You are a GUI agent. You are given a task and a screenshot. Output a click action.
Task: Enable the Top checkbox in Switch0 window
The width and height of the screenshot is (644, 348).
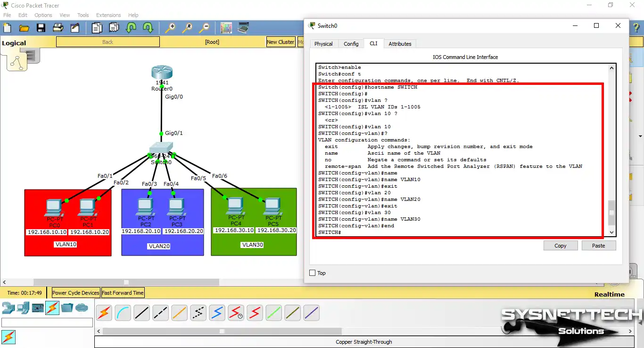point(312,273)
